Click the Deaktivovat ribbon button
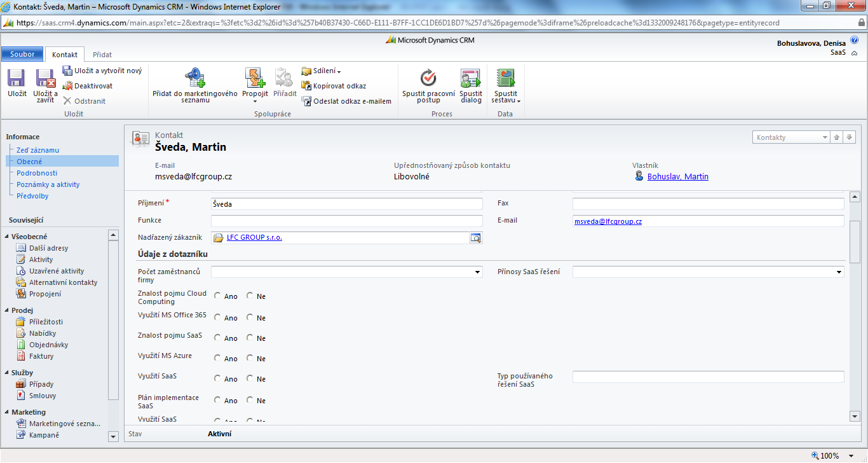The width and height of the screenshot is (868, 463). (88, 86)
